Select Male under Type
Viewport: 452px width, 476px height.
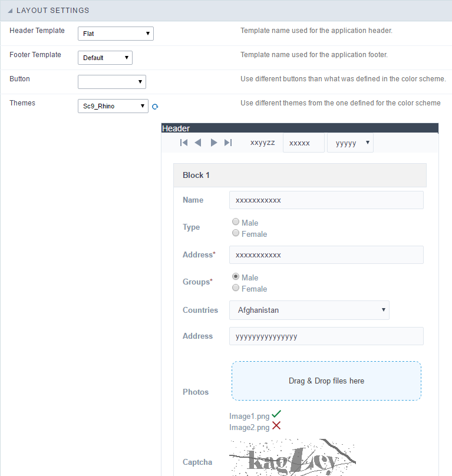click(x=236, y=222)
